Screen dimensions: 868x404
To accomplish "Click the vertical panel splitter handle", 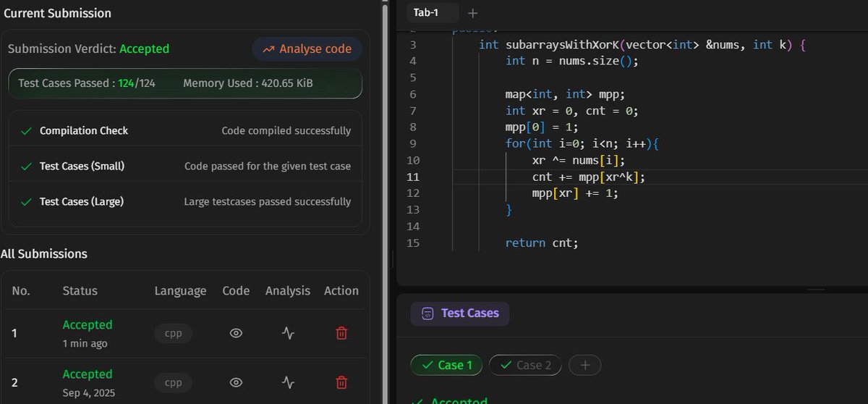I will (x=392, y=258).
